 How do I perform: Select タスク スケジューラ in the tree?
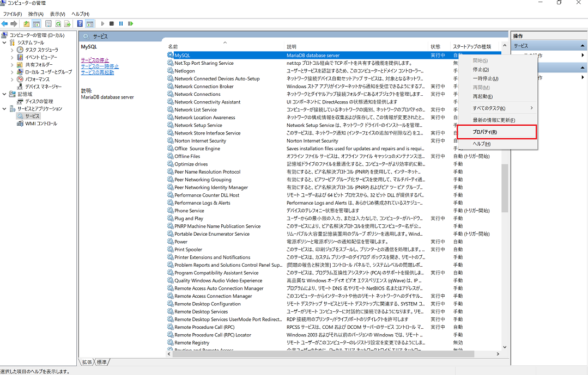click(x=41, y=50)
